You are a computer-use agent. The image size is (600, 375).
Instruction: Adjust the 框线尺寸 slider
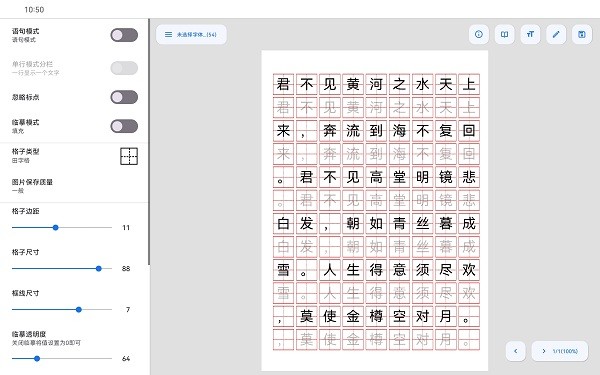[62, 310]
